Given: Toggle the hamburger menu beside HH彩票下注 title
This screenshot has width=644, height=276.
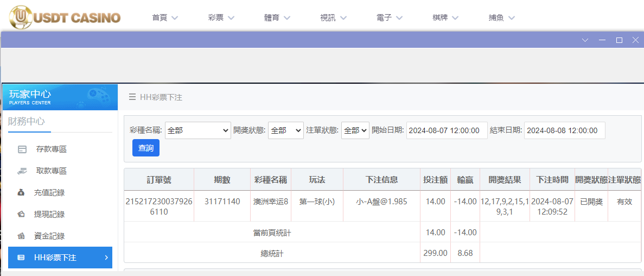Looking at the screenshot, I should 132,97.
